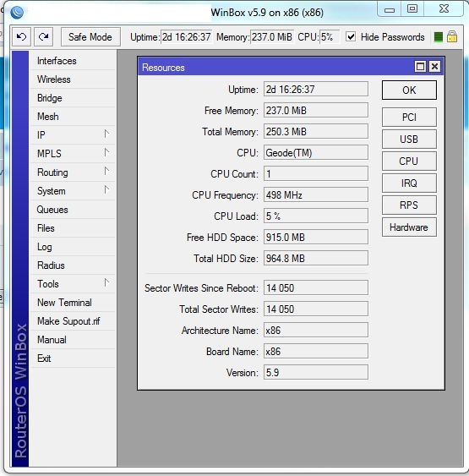Expand the IP submenu arrow

106,134
